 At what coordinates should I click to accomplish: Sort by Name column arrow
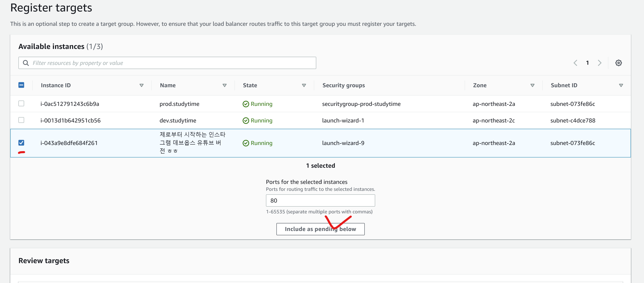224,85
